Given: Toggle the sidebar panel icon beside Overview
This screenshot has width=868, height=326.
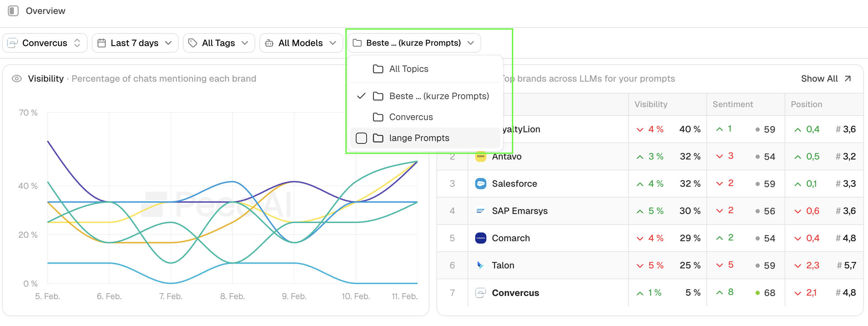Looking at the screenshot, I should pyautogui.click(x=13, y=11).
